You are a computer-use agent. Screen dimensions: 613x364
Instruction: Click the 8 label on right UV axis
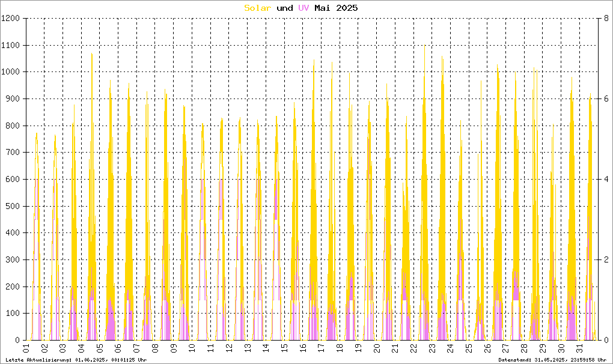pyautogui.click(x=606, y=19)
